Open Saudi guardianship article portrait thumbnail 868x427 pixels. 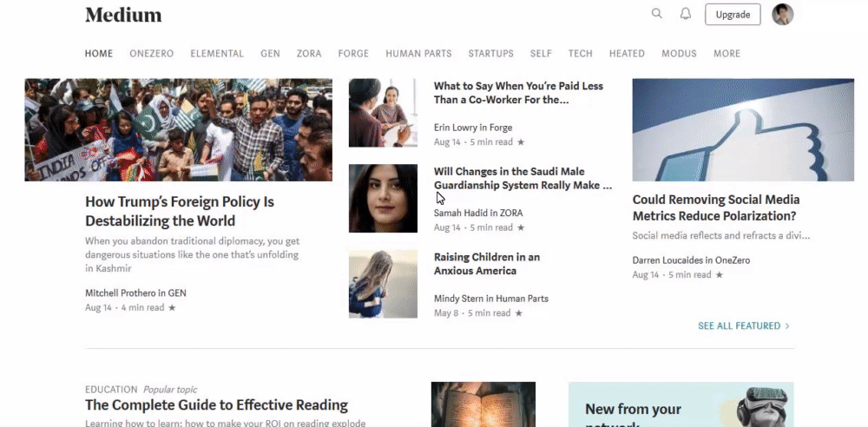pos(383,198)
